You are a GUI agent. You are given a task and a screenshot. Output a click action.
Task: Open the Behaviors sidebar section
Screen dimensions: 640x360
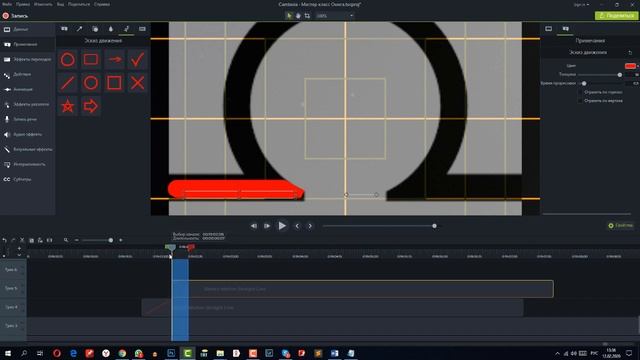pos(27,74)
